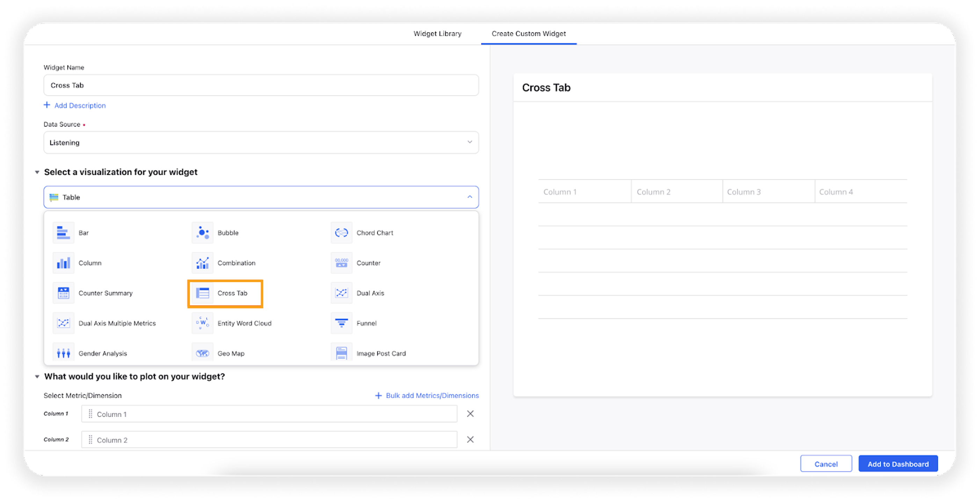
Task: Select the Funnel visualization icon
Action: [341, 323]
